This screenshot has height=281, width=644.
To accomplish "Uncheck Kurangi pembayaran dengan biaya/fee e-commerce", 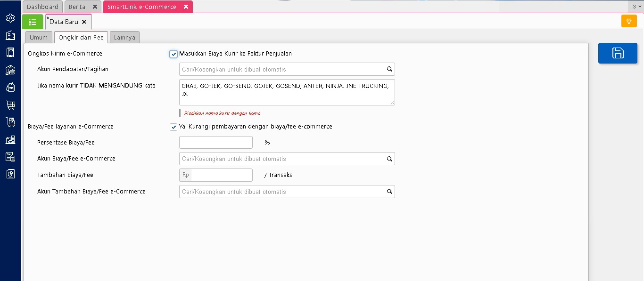I will pyautogui.click(x=173, y=127).
